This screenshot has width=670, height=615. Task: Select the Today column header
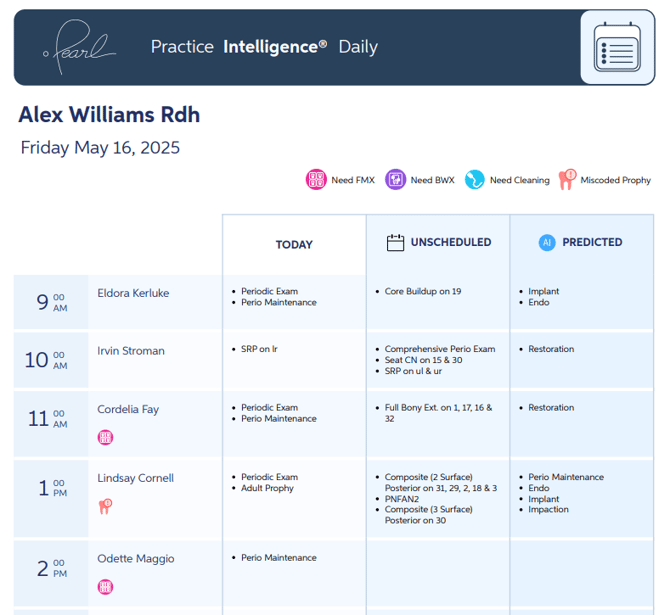pos(294,244)
